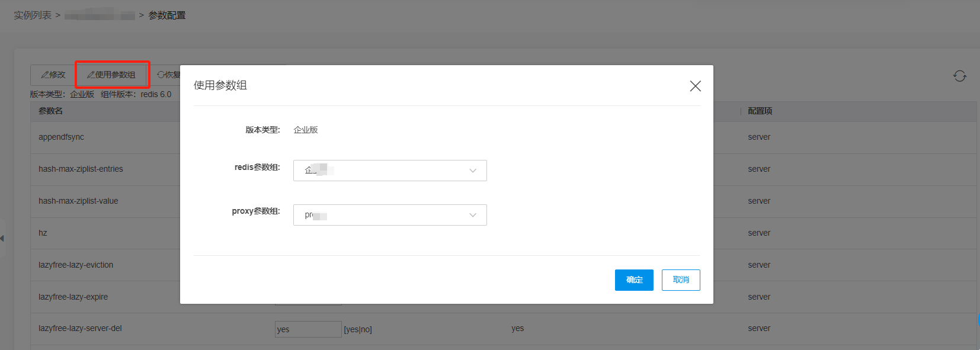Click the 使用参数组 toolbar button
The width and height of the screenshot is (980, 350).
pos(112,75)
